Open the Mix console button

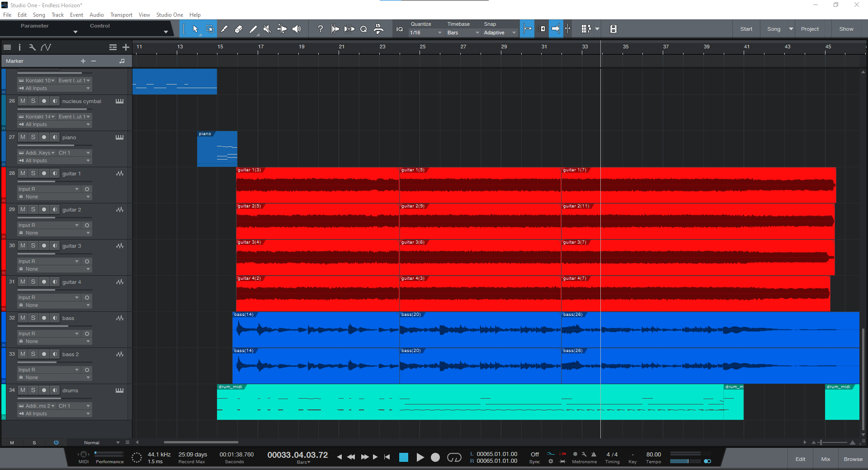click(826, 459)
